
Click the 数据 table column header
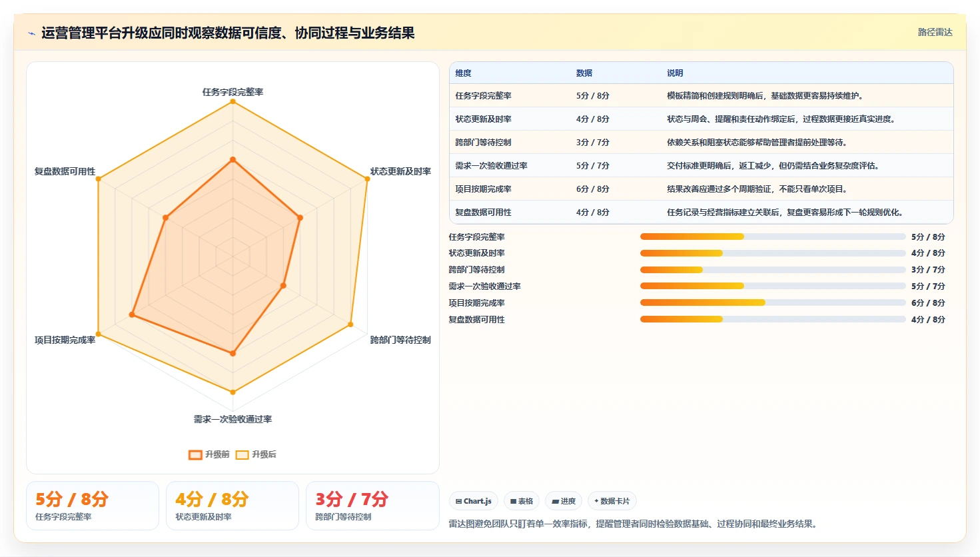pyautogui.click(x=584, y=73)
